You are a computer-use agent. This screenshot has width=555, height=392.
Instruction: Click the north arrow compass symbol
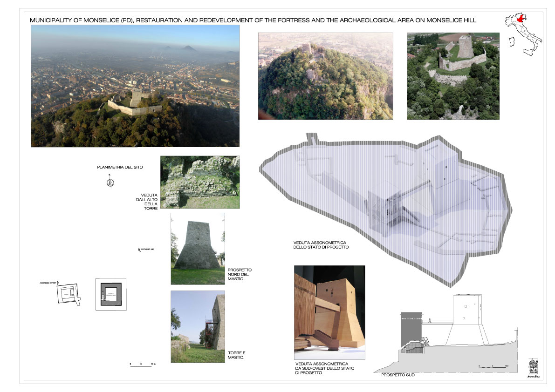tap(110, 182)
